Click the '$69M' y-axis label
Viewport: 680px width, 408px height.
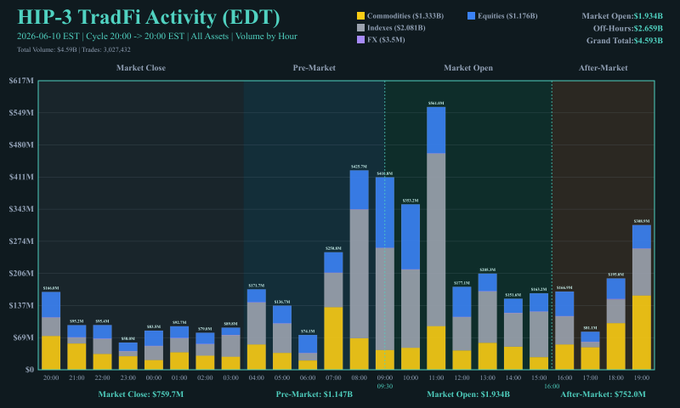(x=23, y=337)
